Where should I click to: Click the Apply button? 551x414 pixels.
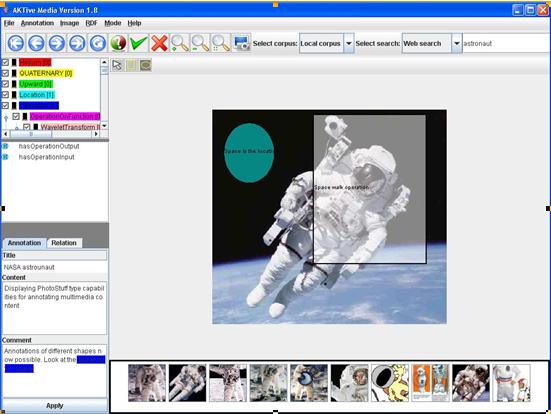coord(54,406)
